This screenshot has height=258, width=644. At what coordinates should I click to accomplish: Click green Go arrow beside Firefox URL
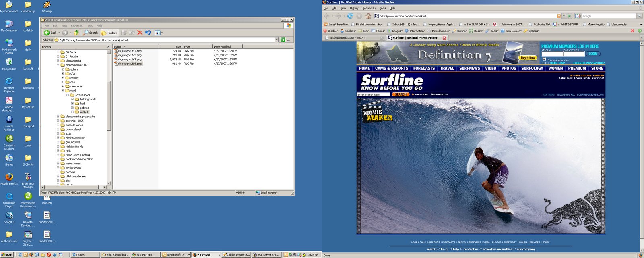pyautogui.click(x=569, y=16)
